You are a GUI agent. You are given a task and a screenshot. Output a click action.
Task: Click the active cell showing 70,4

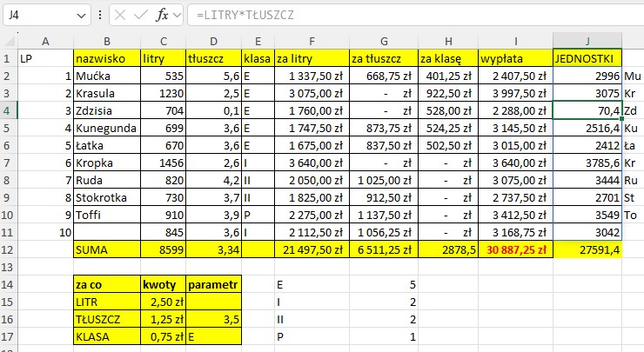click(x=587, y=110)
